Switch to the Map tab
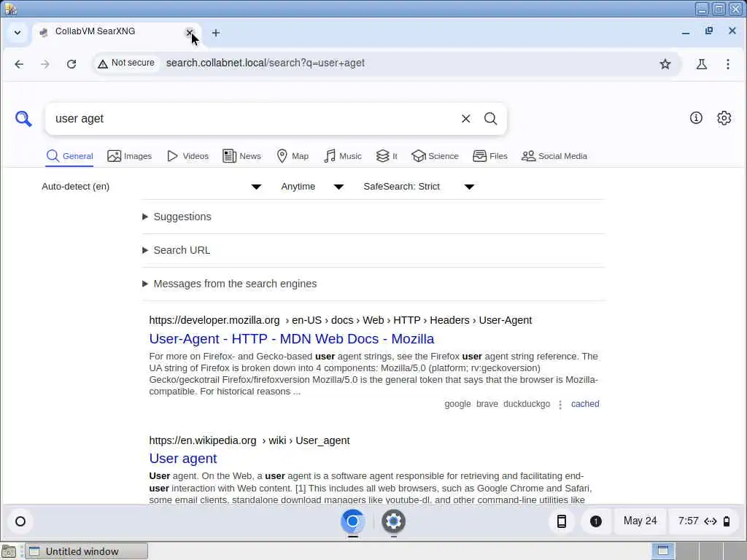 [293, 156]
